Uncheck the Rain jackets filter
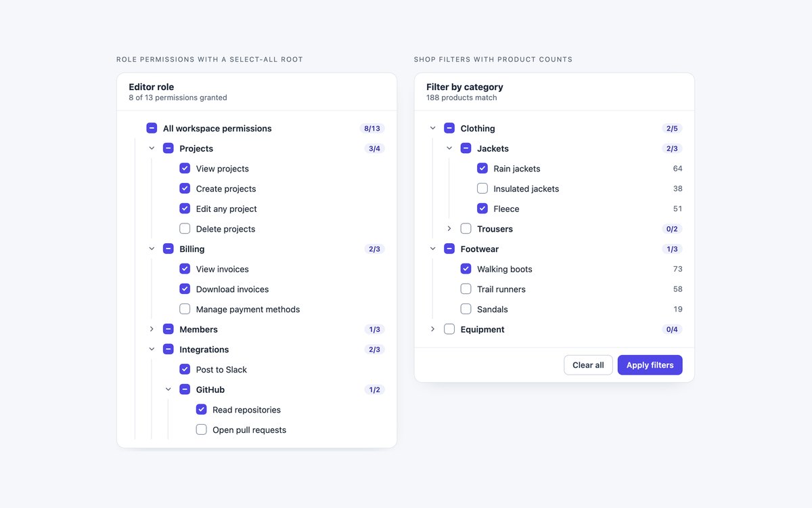The width and height of the screenshot is (812, 508). 482,168
